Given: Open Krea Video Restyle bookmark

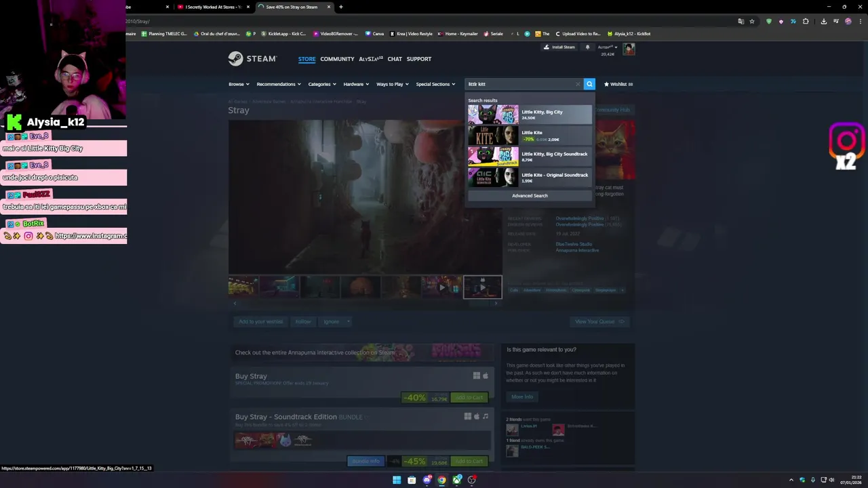Looking at the screenshot, I should [x=411, y=33].
